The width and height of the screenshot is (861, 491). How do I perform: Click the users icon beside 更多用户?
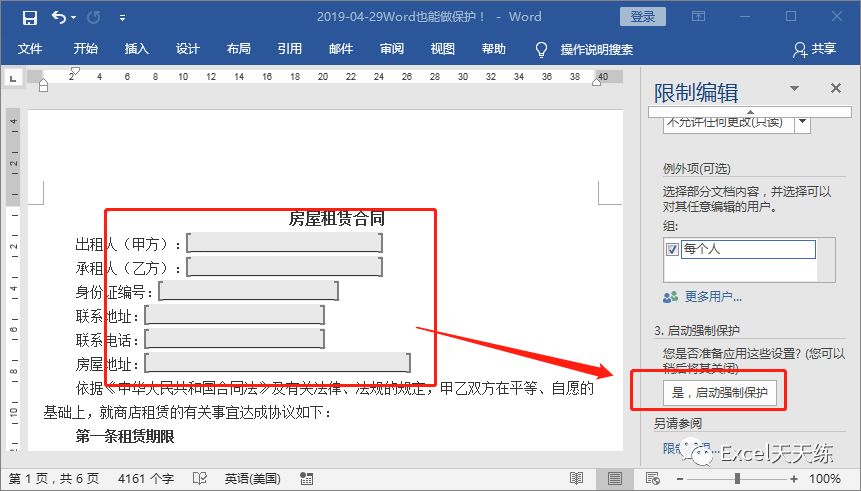pos(670,297)
